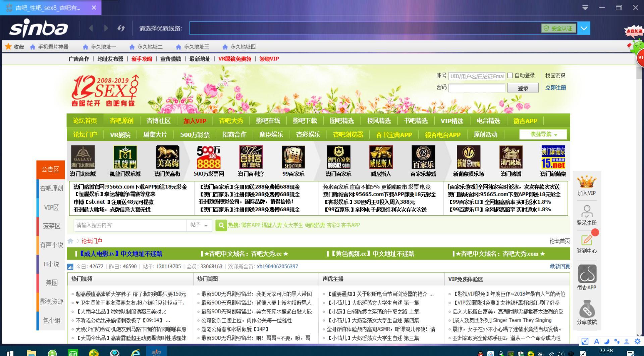Click the 百家乐游戏 icon
The image size is (644, 356).
tap(423, 157)
